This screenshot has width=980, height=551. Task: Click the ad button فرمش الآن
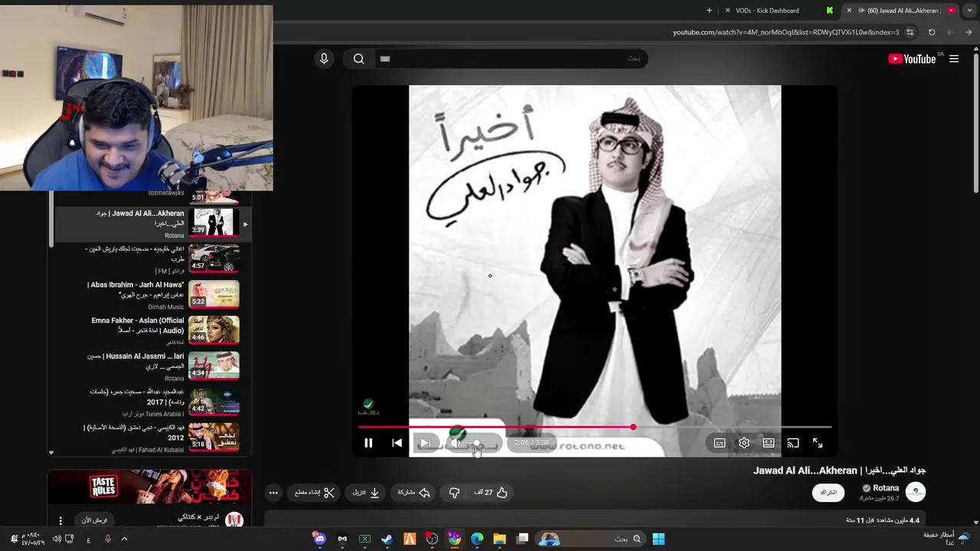pos(95,520)
